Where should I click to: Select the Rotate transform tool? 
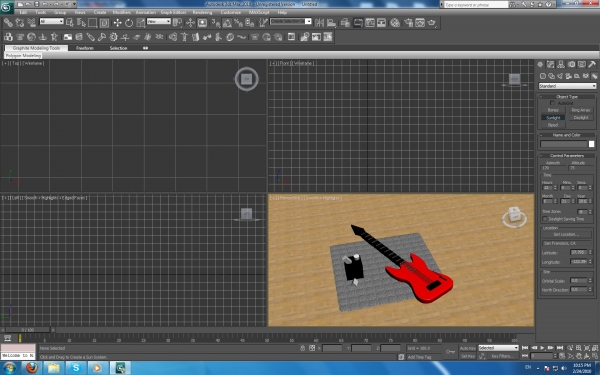(x=129, y=23)
